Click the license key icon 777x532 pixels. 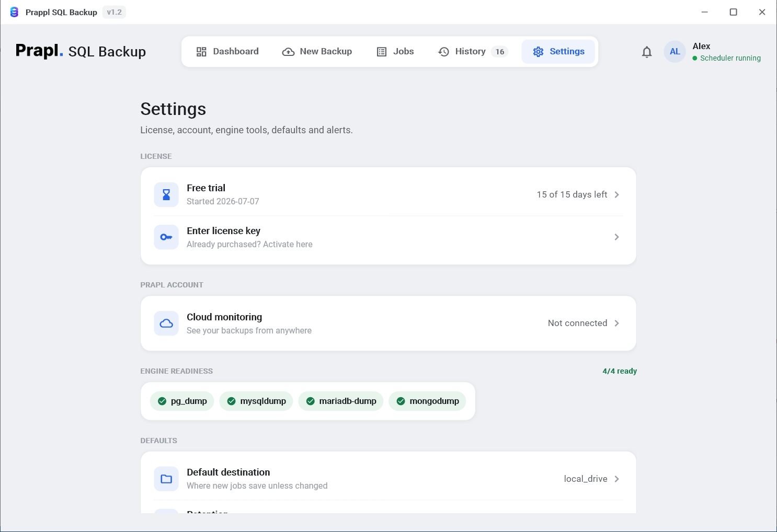(166, 237)
